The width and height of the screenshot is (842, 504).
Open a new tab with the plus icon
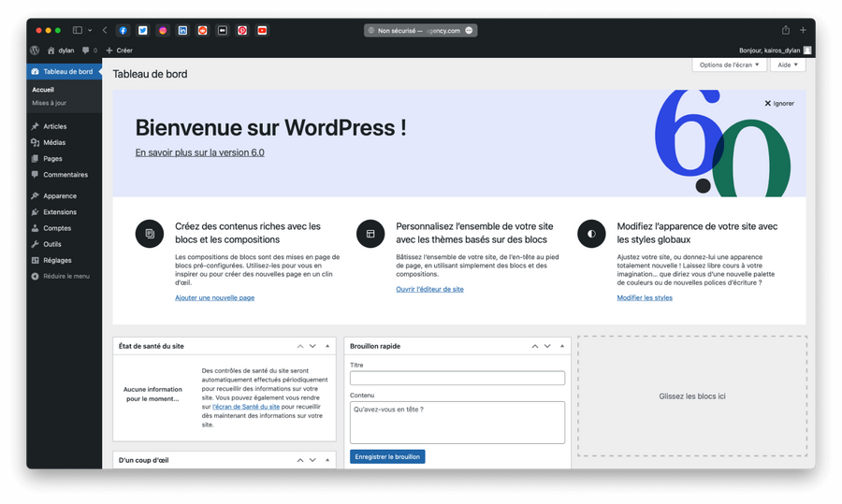(x=803, y=31)
